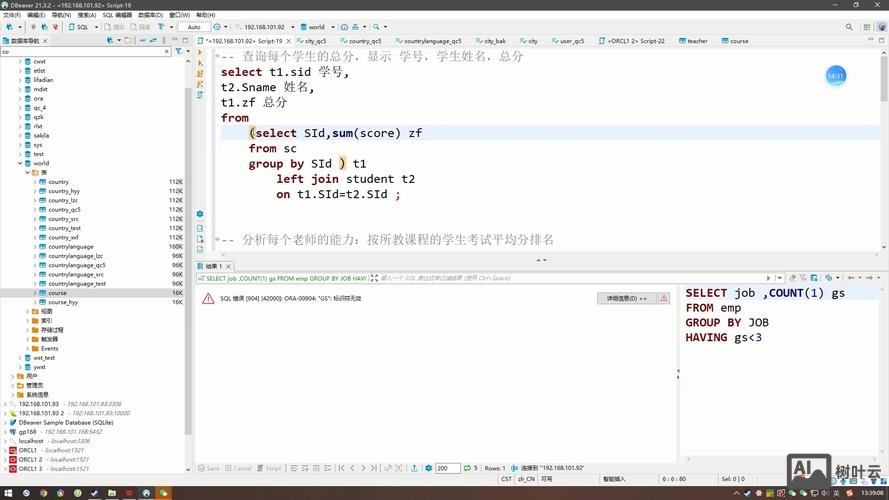Open the SQL 编辑器 menu
The width and height of the screenshot is (889, 500).
(x=117, y=15)
